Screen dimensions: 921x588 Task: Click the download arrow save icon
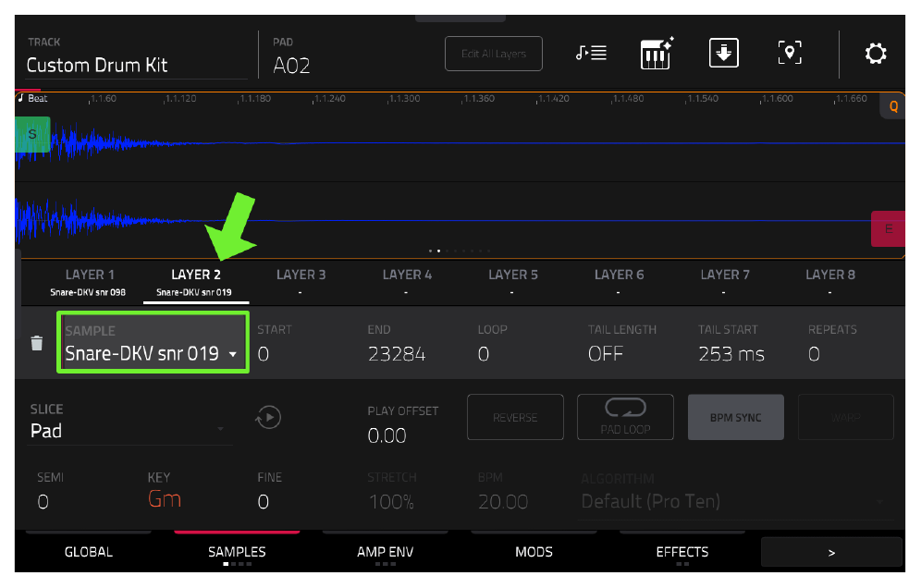point(724,53)
